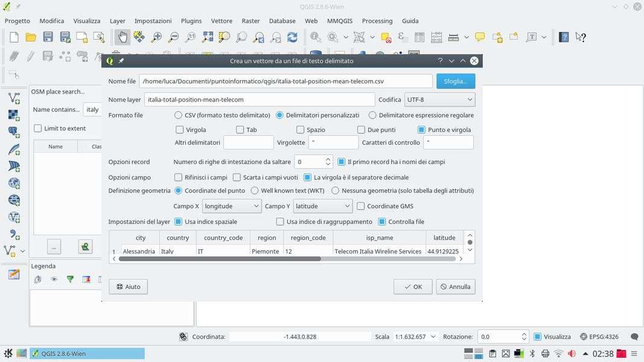Click the What's This help cursor icon

[x=581, y=37]
